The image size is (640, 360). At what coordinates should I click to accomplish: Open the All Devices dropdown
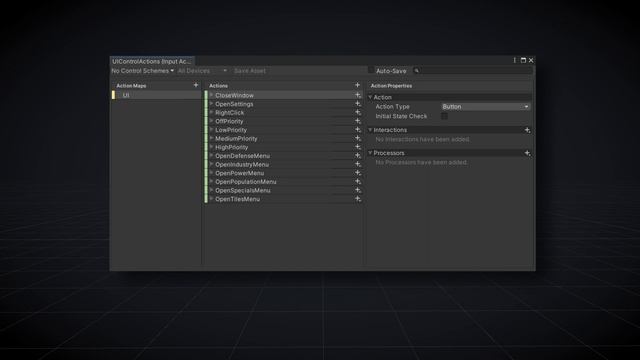(202, 71)
